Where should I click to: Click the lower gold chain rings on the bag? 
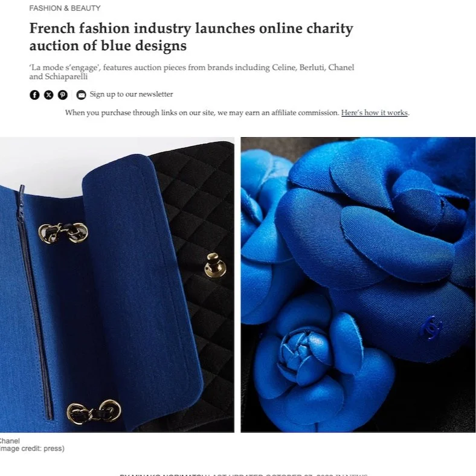click(x=94, y=411)
